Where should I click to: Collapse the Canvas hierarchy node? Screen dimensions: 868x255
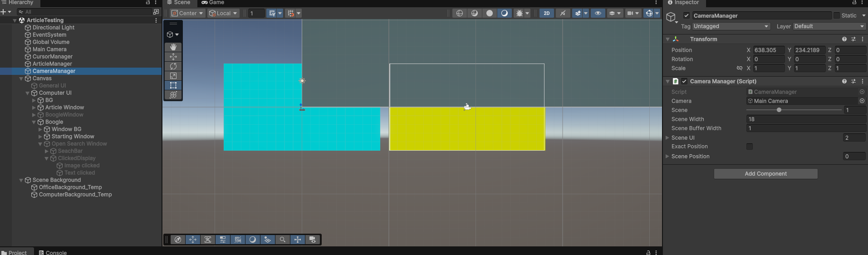point(21,78)
